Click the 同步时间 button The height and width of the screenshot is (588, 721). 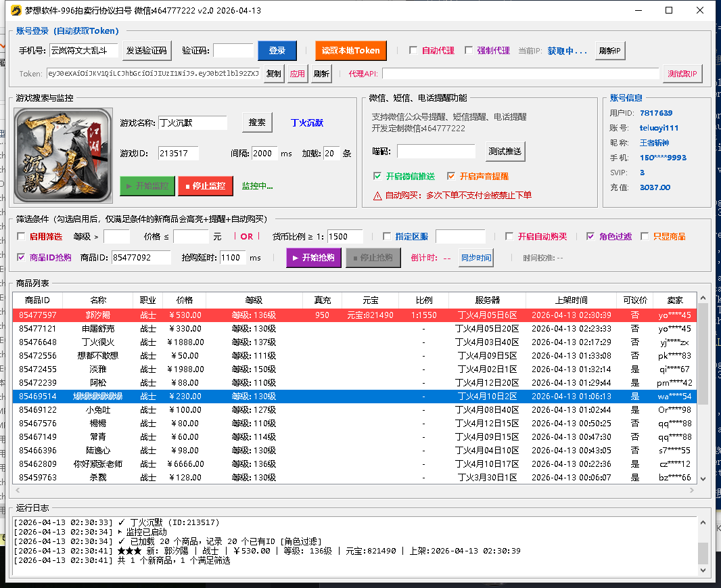[x=476, y=258]
